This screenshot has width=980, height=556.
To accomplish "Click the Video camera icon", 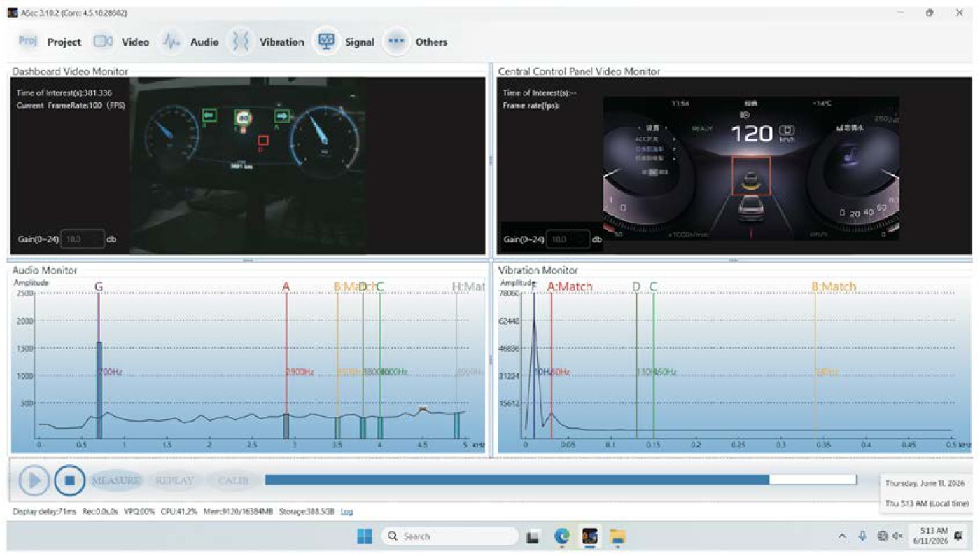I will (103, 41).
